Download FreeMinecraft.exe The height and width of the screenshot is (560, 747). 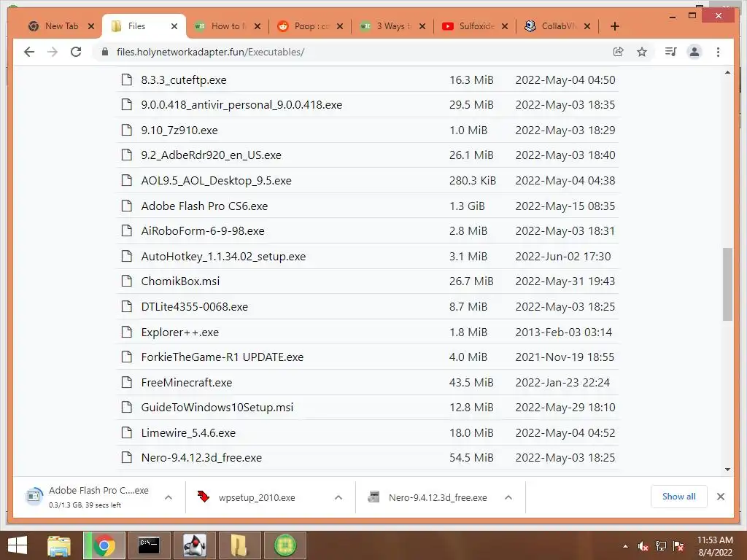[x=186, y=382]
